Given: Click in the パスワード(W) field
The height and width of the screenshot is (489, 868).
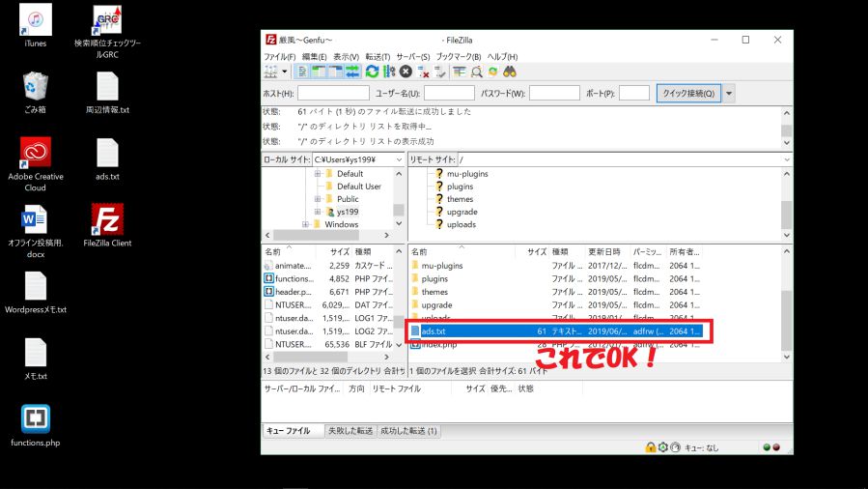Looking at the screenshot, I should tap(554, 93).
